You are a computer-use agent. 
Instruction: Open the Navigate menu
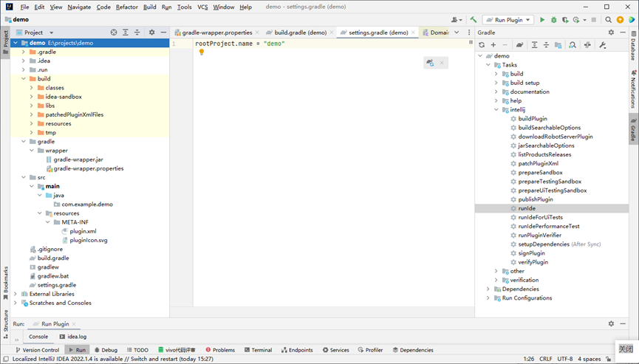point(79,7)
